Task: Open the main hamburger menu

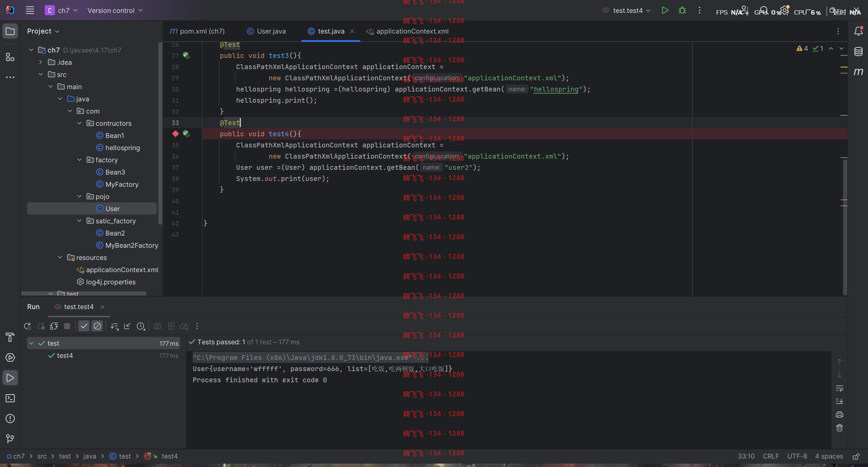Action: [30, 11]
